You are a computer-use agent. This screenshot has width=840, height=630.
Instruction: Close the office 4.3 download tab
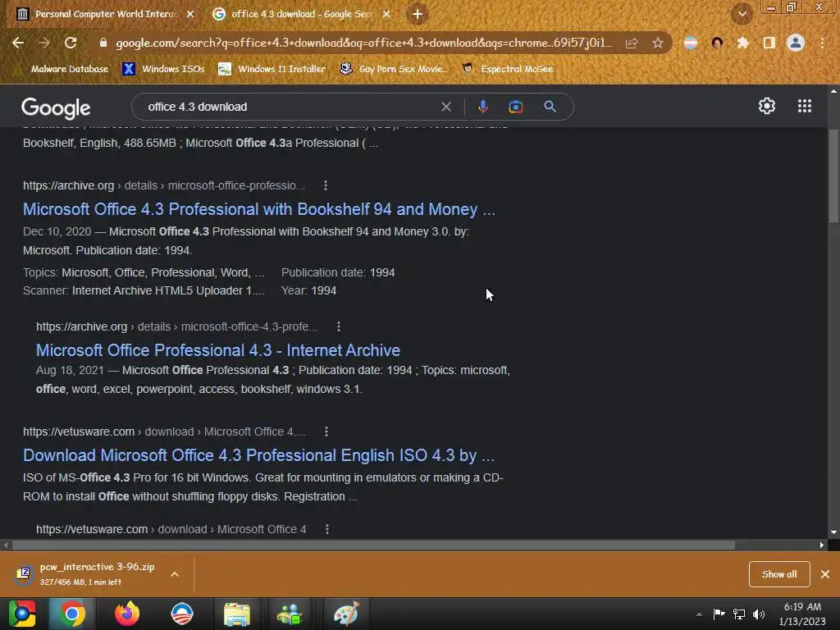[x=386, y=14]
